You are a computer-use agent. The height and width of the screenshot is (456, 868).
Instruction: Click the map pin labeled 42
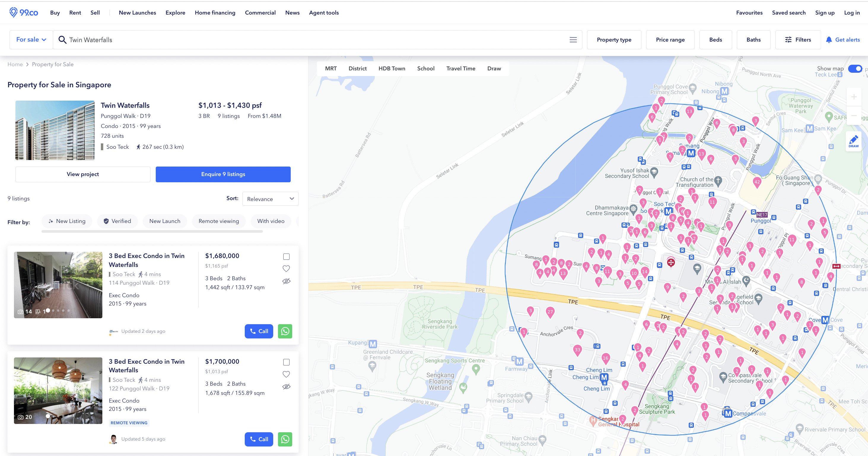(757, 183)
